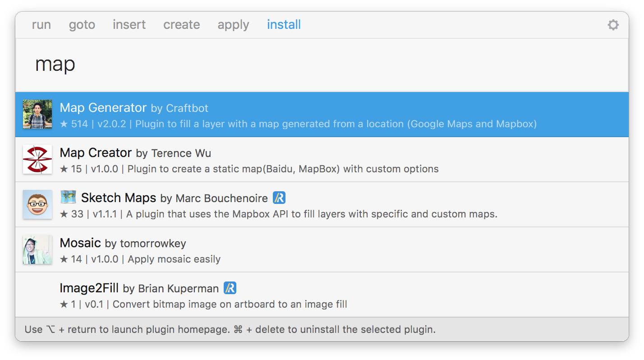
Task: Switch to the goto tab
Action: tap(82, 25)
